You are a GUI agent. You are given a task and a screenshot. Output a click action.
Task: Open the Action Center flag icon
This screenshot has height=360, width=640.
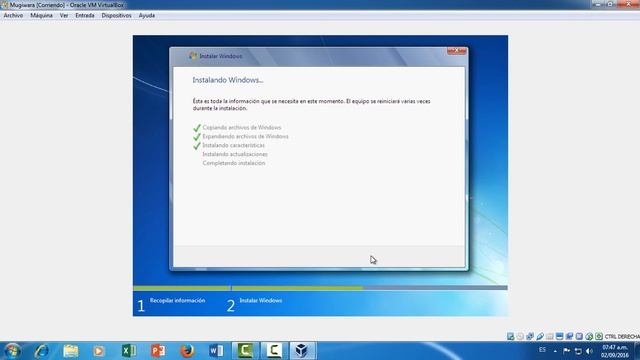point(566,351)
